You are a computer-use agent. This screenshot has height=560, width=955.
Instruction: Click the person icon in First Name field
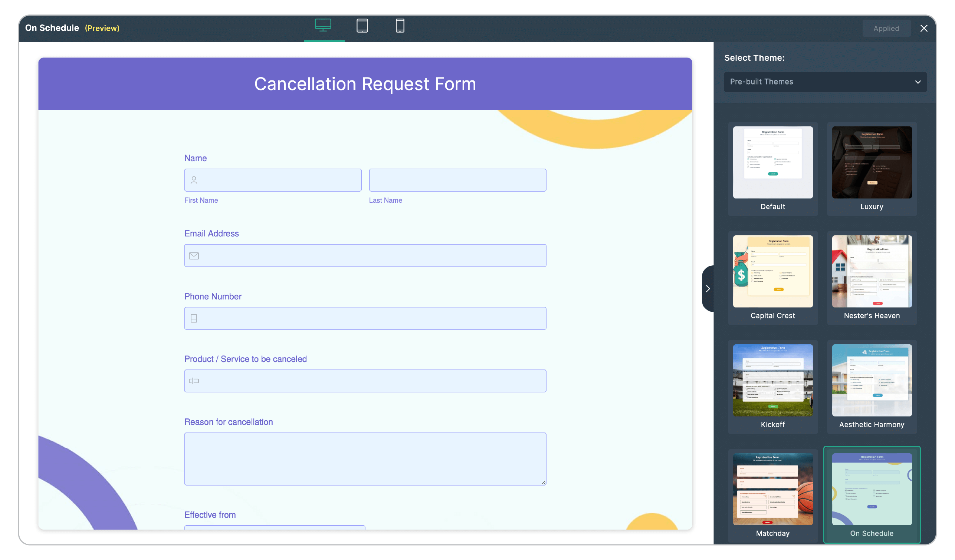point(194,180)
